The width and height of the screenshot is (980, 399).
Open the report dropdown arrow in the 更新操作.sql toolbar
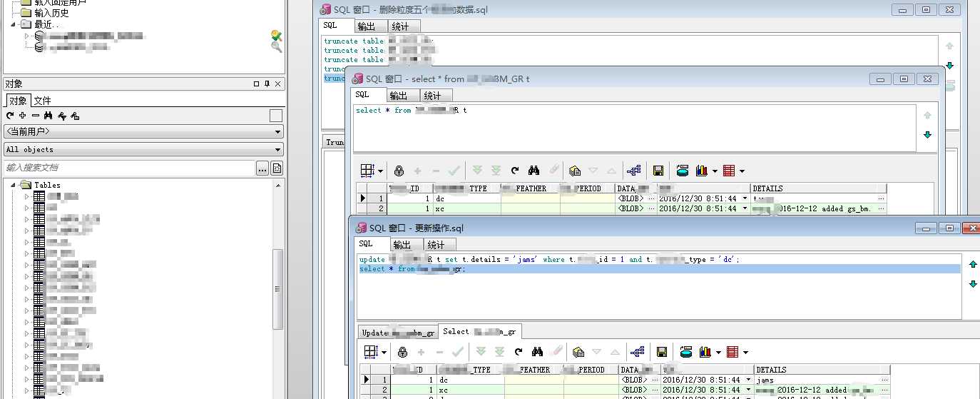point(745,353)
